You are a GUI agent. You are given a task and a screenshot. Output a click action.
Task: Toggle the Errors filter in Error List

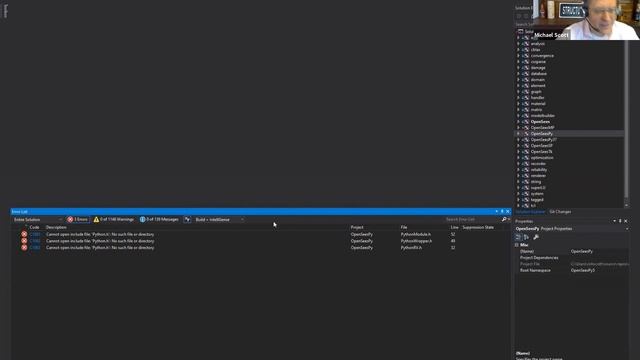tap(78, 220)
